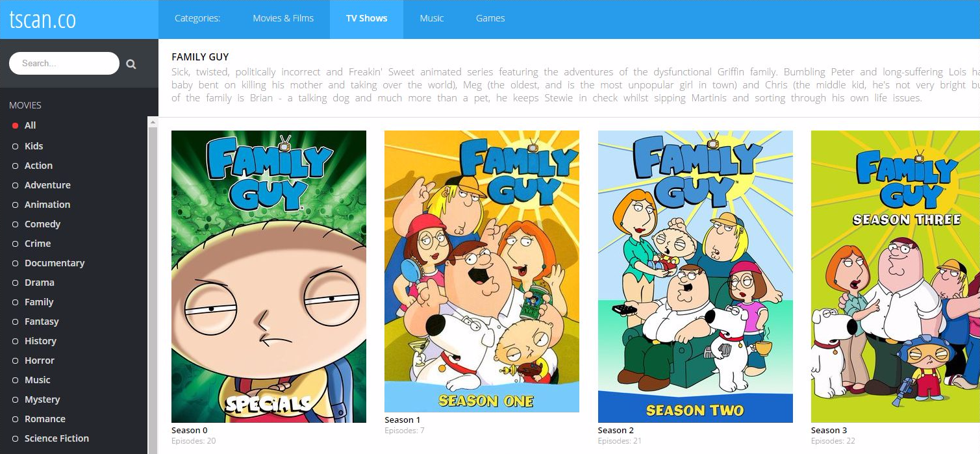The height and width of the screenshot is (454, 980).
Task: Click the sidebar scrollbar up arrow
Action: pos(153,122)
